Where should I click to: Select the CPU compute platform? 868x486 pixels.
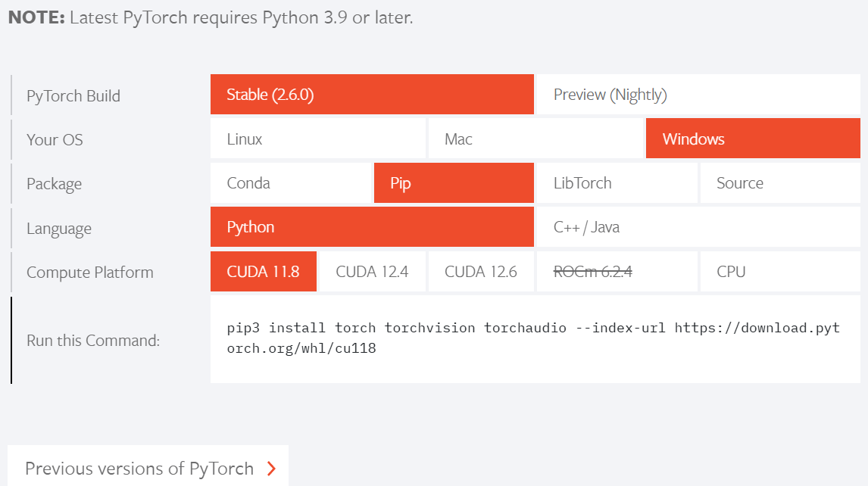pyautogui.click(x=780, y=272)
